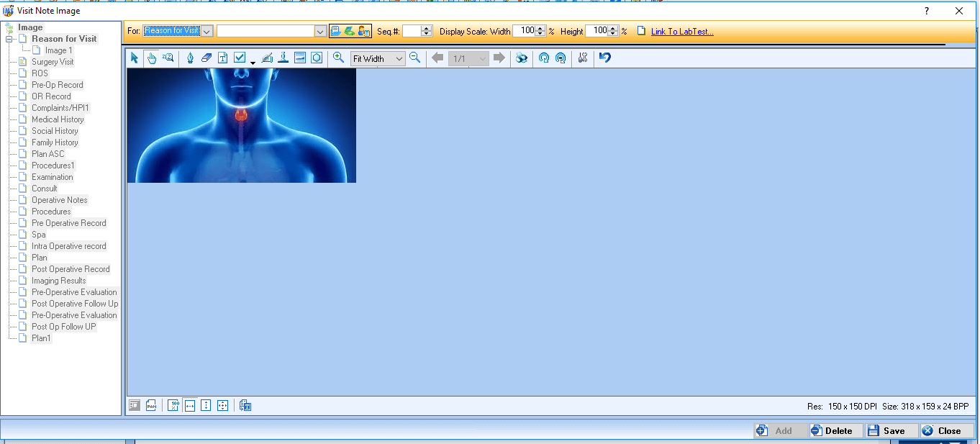Choose the pen annotation tool
Screen dimensions: 980x444
coord(190,58)
